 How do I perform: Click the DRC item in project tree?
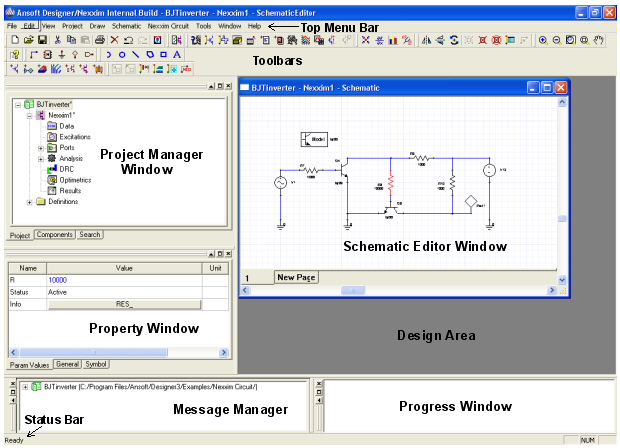pos(65,169)
